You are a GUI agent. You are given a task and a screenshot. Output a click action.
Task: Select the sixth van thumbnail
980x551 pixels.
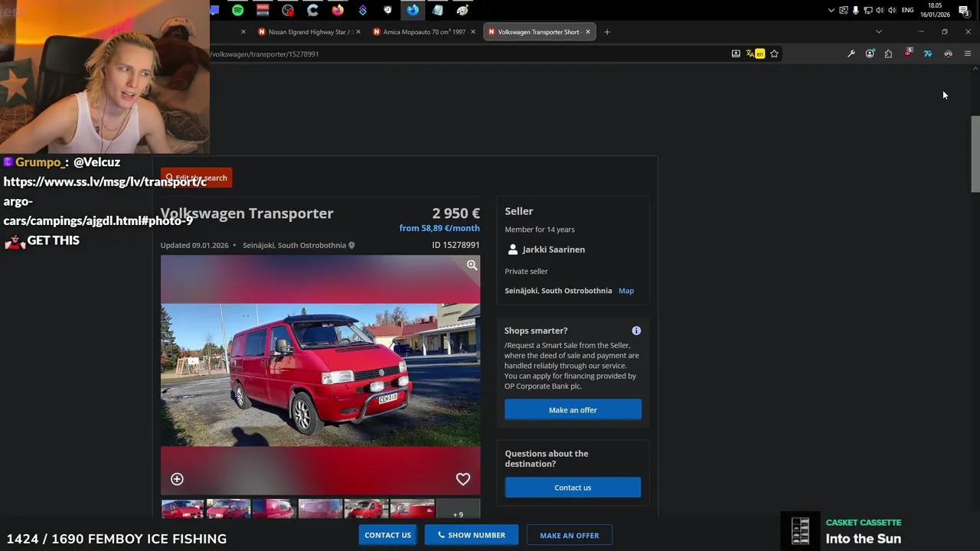pos(412,510)
